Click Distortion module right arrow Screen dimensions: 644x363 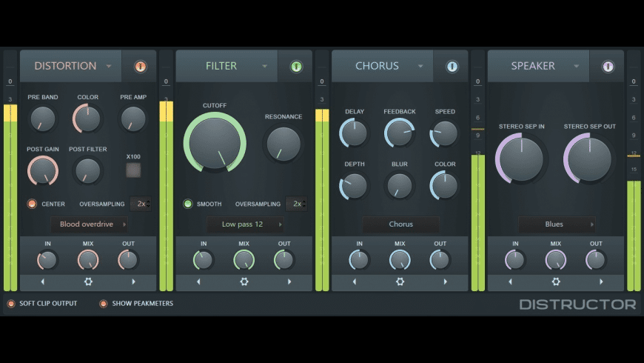point(133,282)
